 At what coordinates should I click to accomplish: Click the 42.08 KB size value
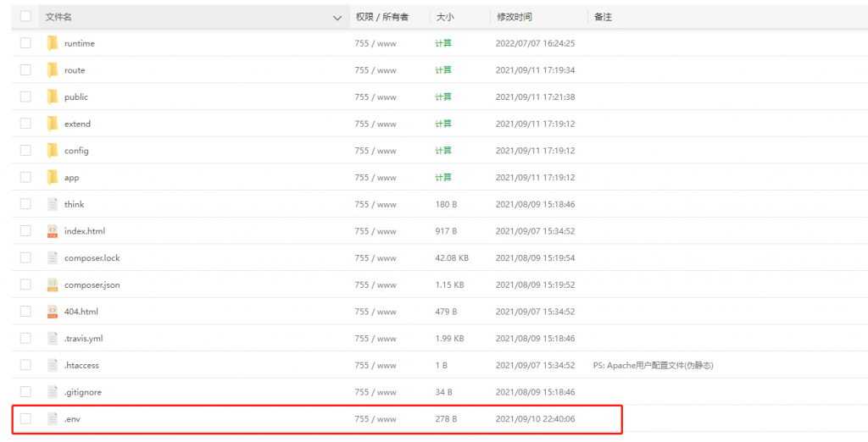453,258
